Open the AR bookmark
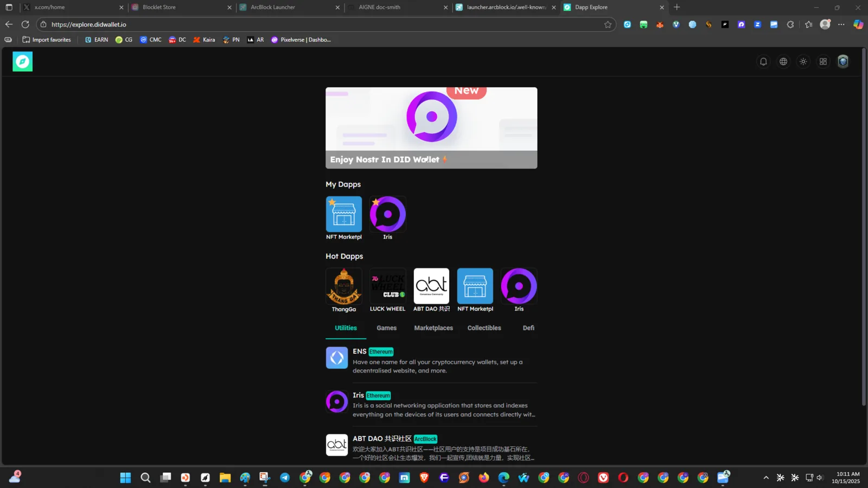 (x=256, y=40)
